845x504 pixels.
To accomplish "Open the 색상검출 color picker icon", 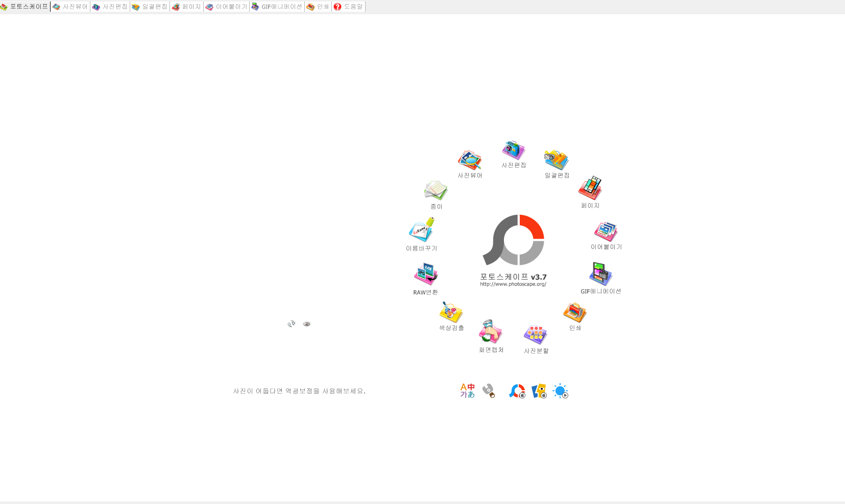I will pyautogui.click(x=451, y=316).
